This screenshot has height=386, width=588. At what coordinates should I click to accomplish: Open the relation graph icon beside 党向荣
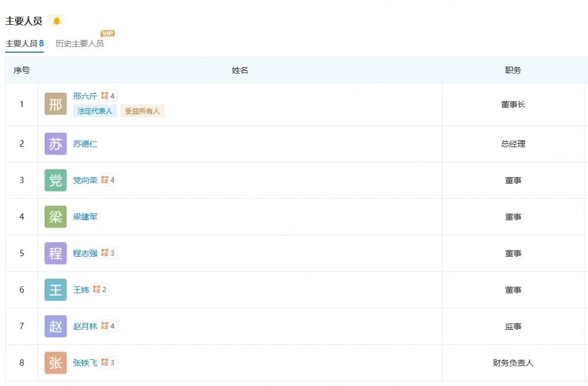click(108, 180)
